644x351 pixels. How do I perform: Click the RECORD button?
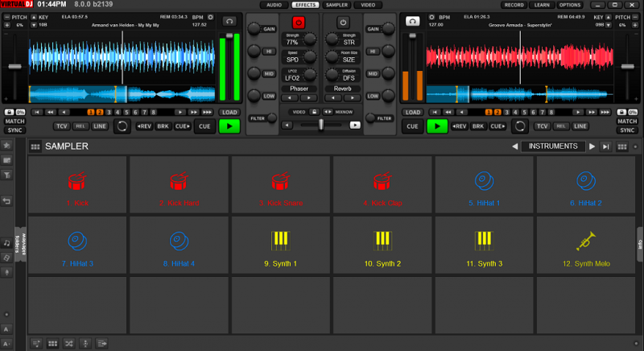[x=514, y=5]
